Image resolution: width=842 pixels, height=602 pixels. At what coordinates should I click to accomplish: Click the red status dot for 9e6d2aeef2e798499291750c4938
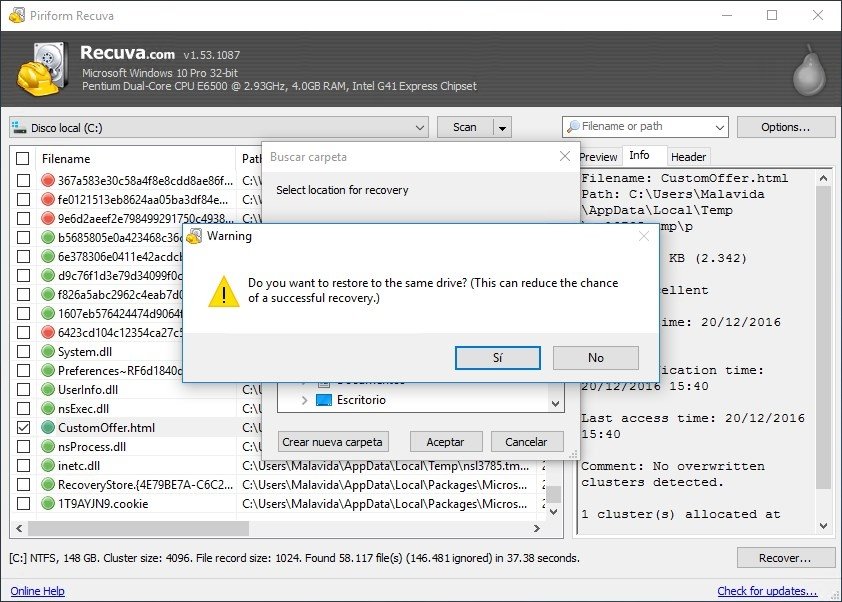click(48, 218)
